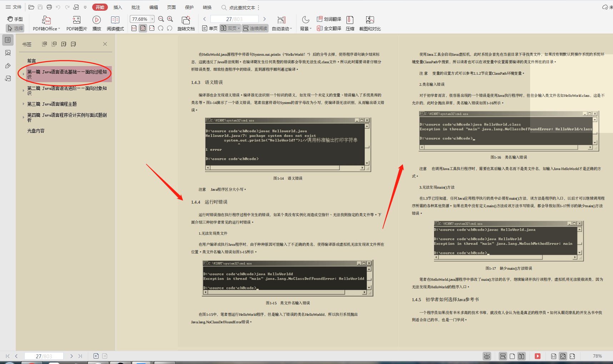Toggle double page view (双页)
The image size is (613, 364).
click(x=228, y=28)
